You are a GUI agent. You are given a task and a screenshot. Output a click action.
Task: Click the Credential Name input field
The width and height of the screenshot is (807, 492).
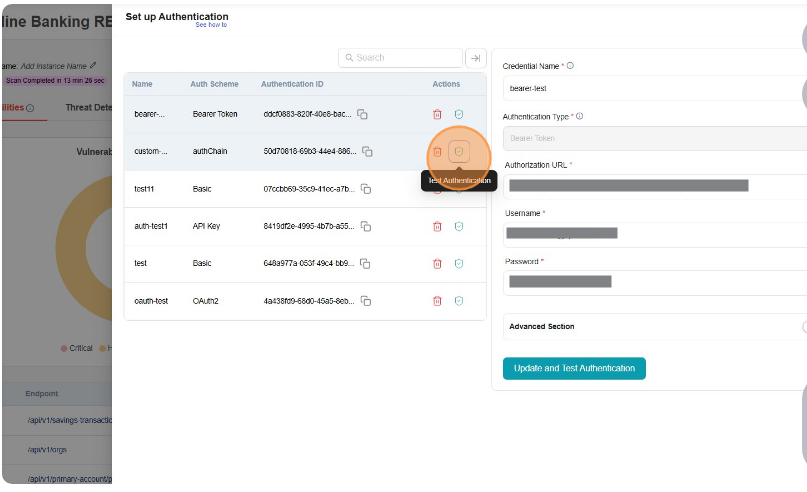point(655,89)
